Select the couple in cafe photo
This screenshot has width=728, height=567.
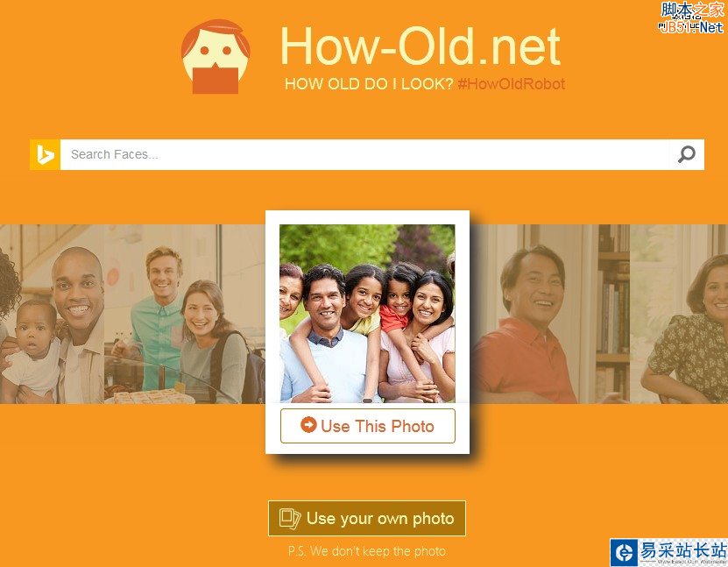pyautogui.click(x=185, y=314)
